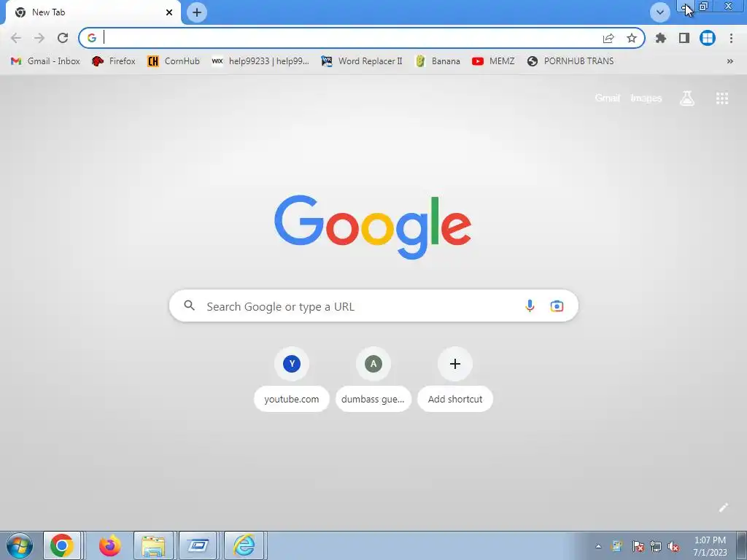This screenshot has width=747, height=560.
Task: Show hidden system tray icons
Action: click(598, 546)
